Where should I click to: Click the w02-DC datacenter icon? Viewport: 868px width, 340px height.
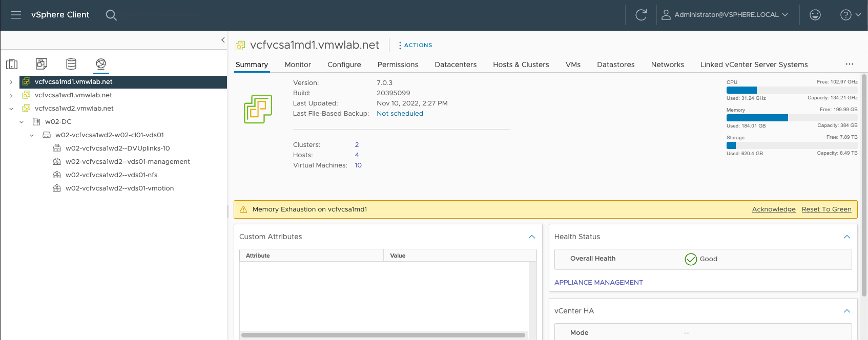coord(36,121)
